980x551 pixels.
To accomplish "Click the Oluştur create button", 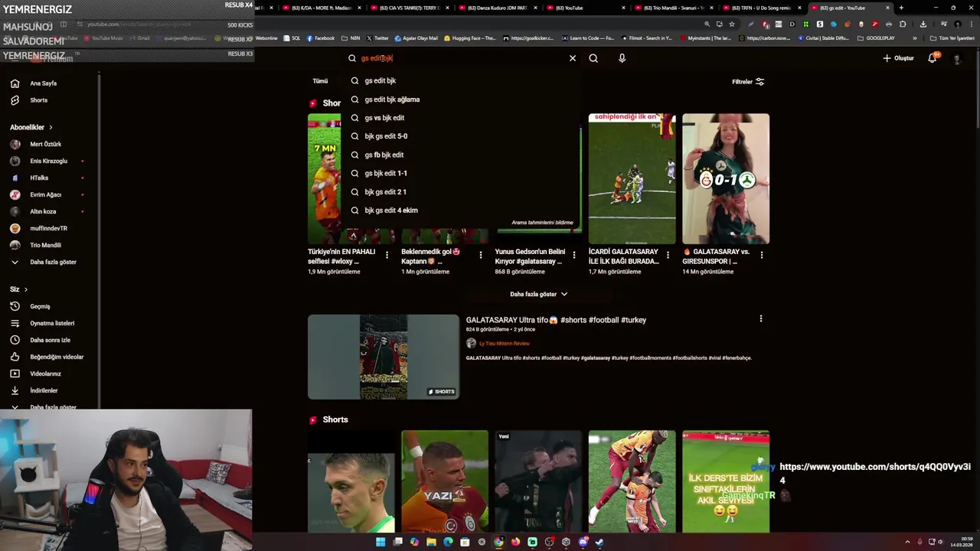I will pos(899,58).
